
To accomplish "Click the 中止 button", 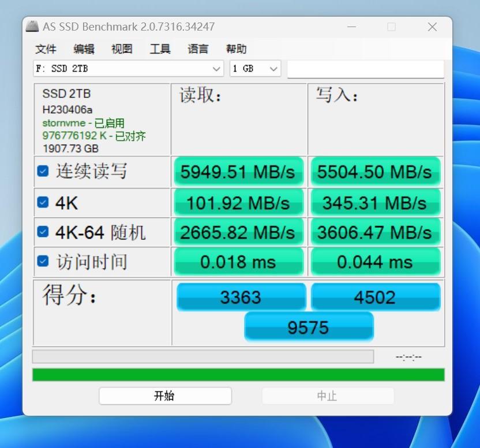I will pos(328,396).
